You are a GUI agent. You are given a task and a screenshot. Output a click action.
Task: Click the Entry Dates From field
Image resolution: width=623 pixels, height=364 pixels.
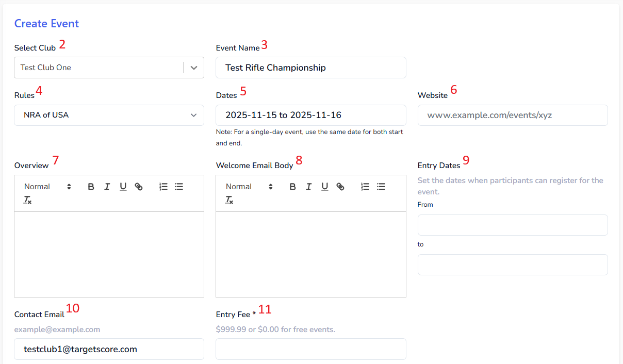[512, 225]
